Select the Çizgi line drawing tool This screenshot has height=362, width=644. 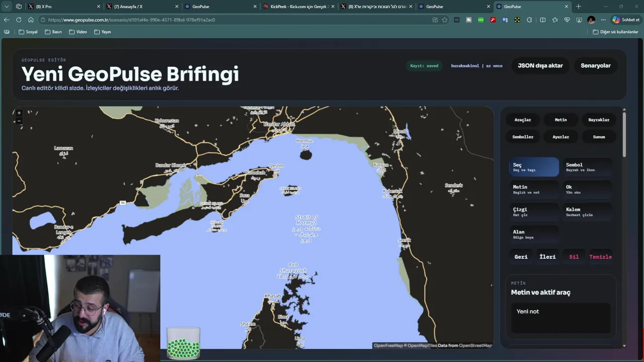point(534,212)
